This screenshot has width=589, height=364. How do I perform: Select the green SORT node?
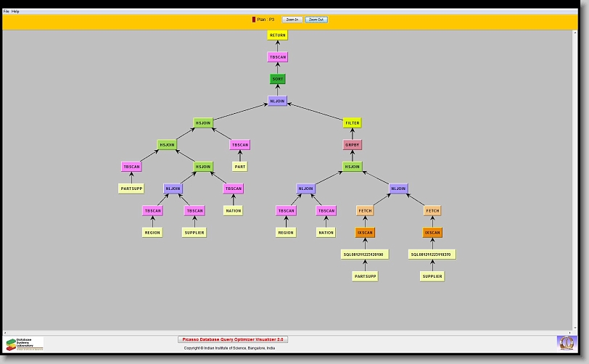(x=278, y=79)
